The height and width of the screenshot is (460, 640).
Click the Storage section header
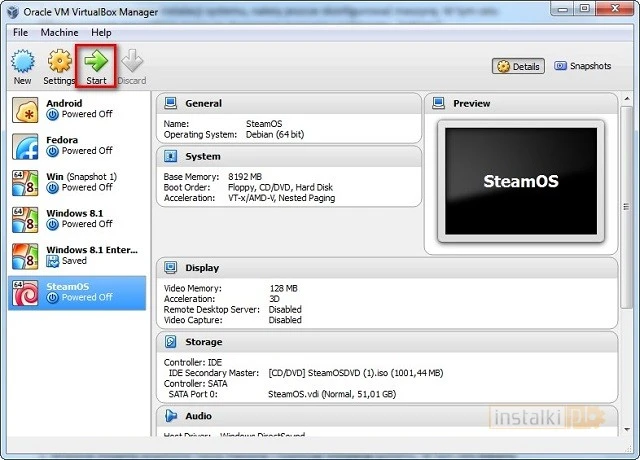tap(387, 342)
